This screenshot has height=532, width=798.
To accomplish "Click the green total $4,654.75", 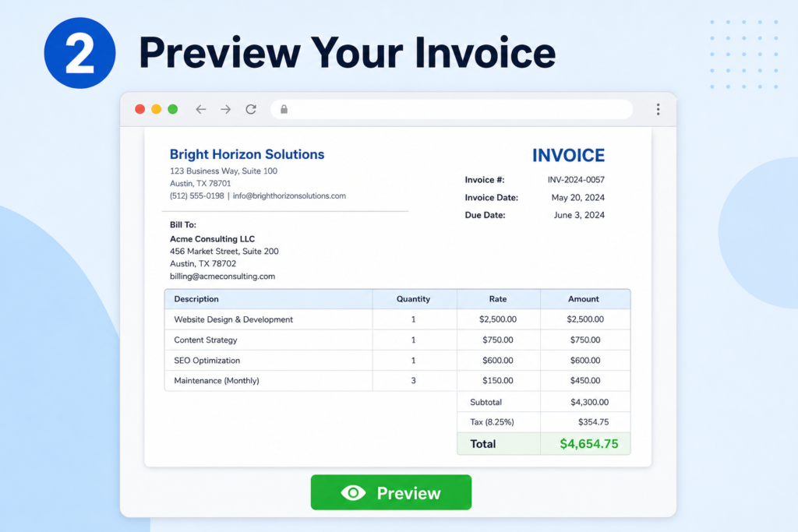I will tap(589, 444).
